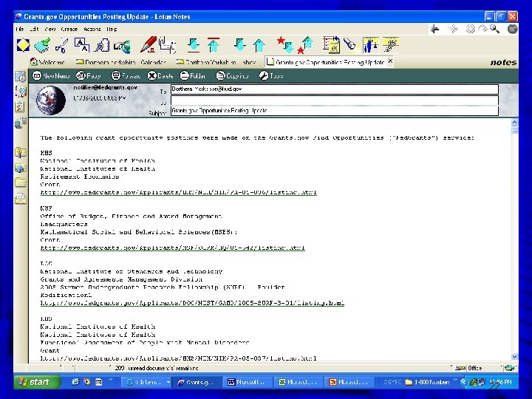Switch to the Inbox window tab

216,62
